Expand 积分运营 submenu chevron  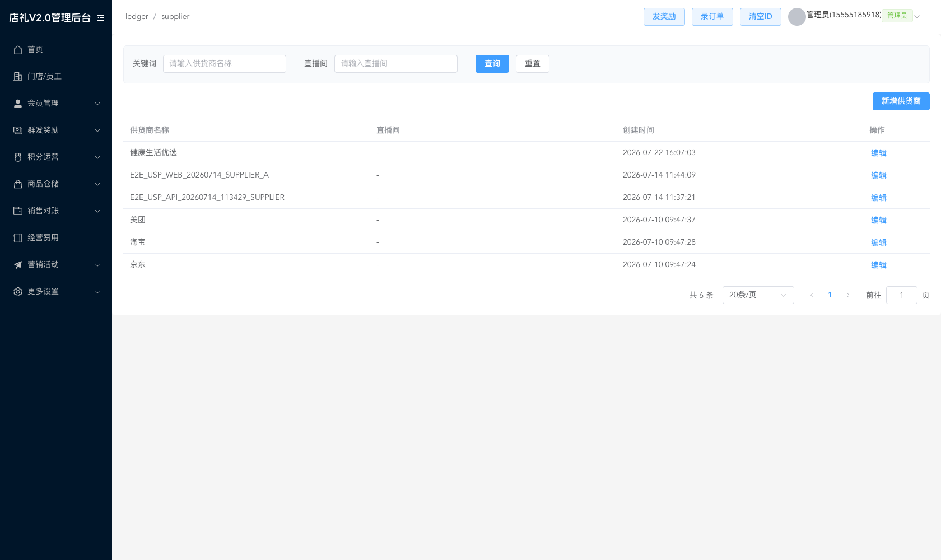(x=97, y=157)
